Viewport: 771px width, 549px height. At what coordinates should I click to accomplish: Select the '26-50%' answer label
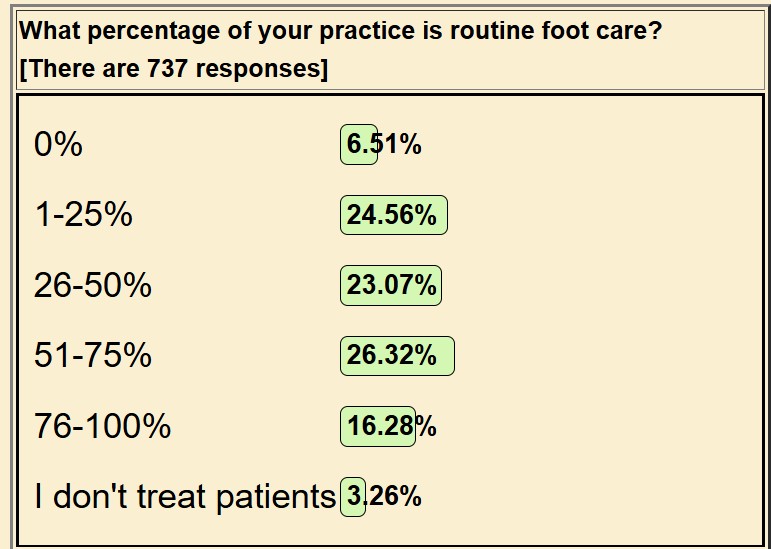click(x=93, y=286)
